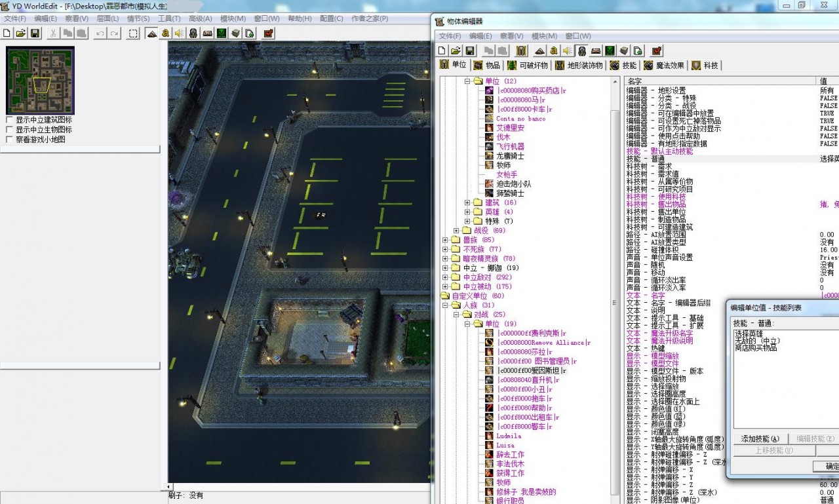Open Terrain Editor mountain icon in WorldEdit toolbar
This screenshot has height=504, width=839.
pyautogui.click(x=151, y=33)
